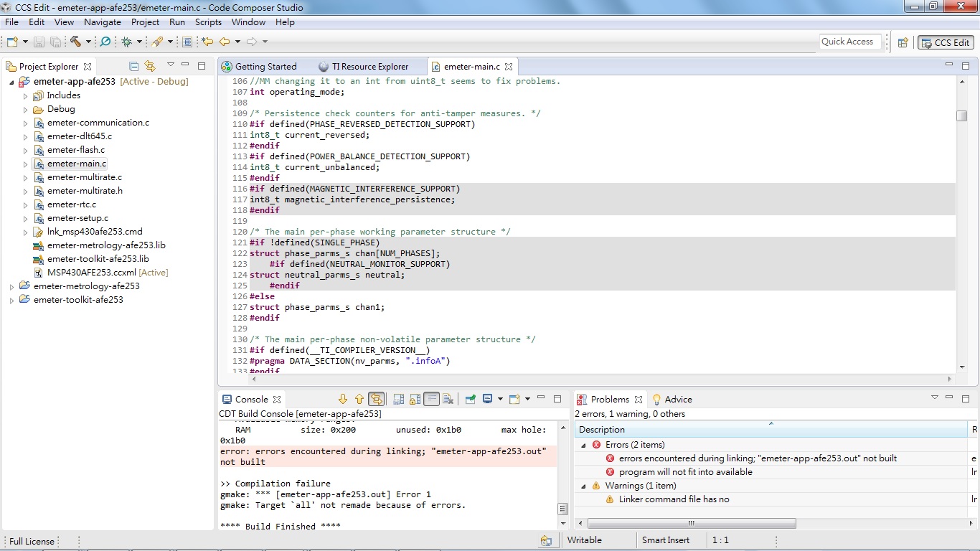Click the Problems horizontal scrollbar
Viewport: 980px width, 551px height.
691,523
